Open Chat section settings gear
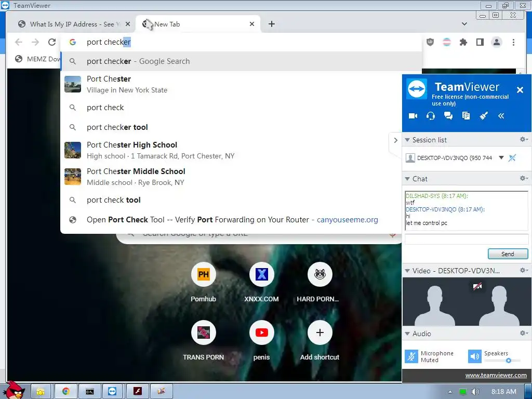Viewport: 532px width, 399px height. (x=524, y=179)
